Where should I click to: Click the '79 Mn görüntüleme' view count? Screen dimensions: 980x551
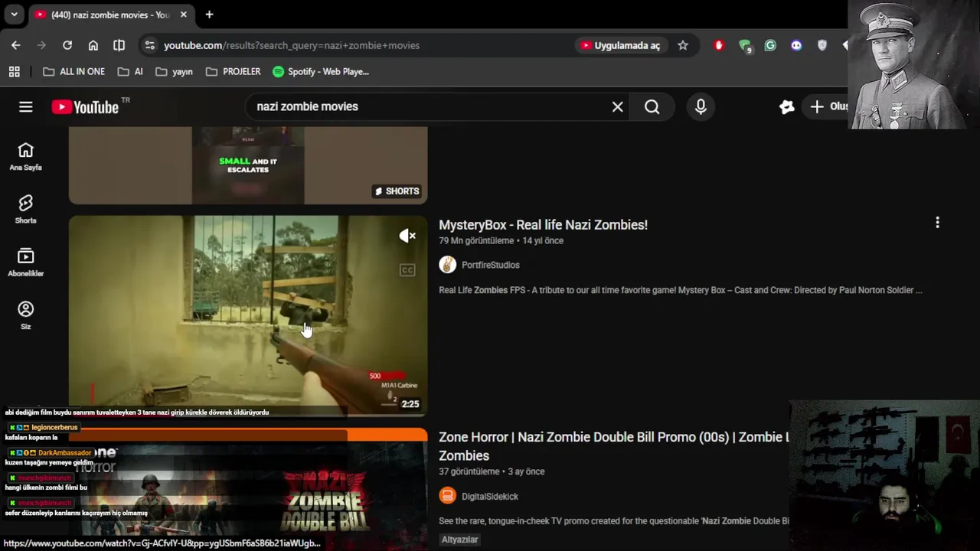tap(476, 240)
